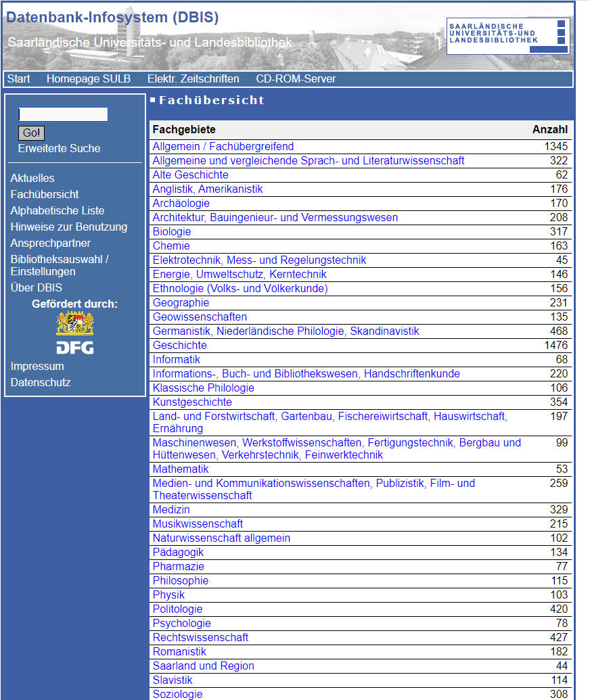Open Allgemein / Fachübergreifend databases
The height and width of the screenshot is (700, 590).
[223, 147]
